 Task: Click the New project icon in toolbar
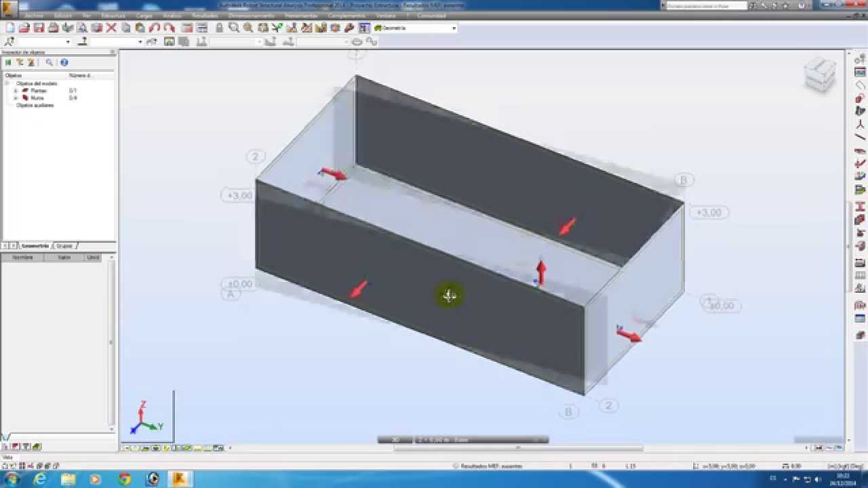pos(9,28)
